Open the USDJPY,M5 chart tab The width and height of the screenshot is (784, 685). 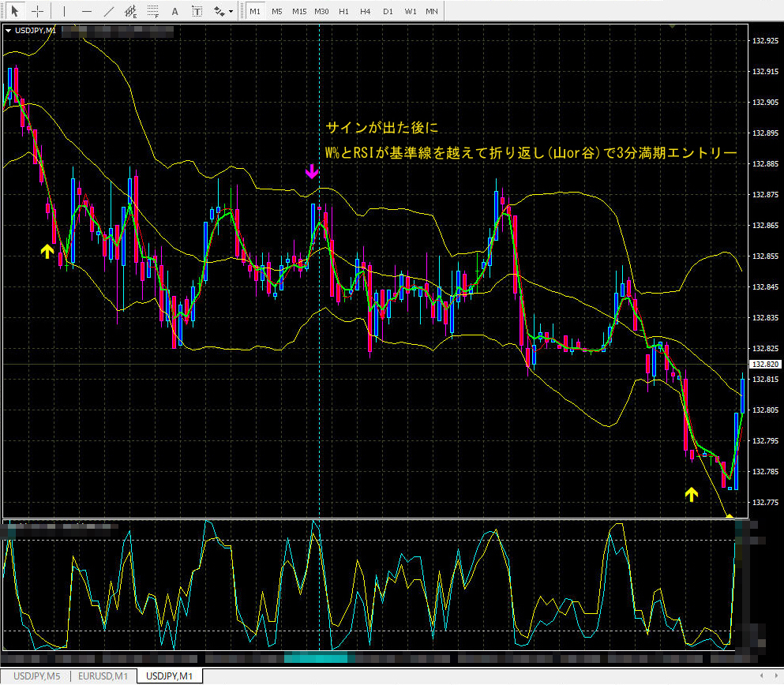click(x=36, y=676)
